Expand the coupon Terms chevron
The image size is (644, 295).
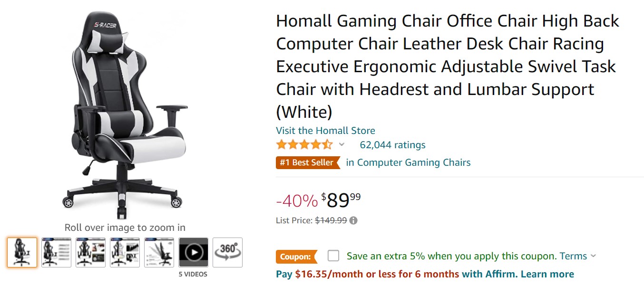[x=593, y=256]
